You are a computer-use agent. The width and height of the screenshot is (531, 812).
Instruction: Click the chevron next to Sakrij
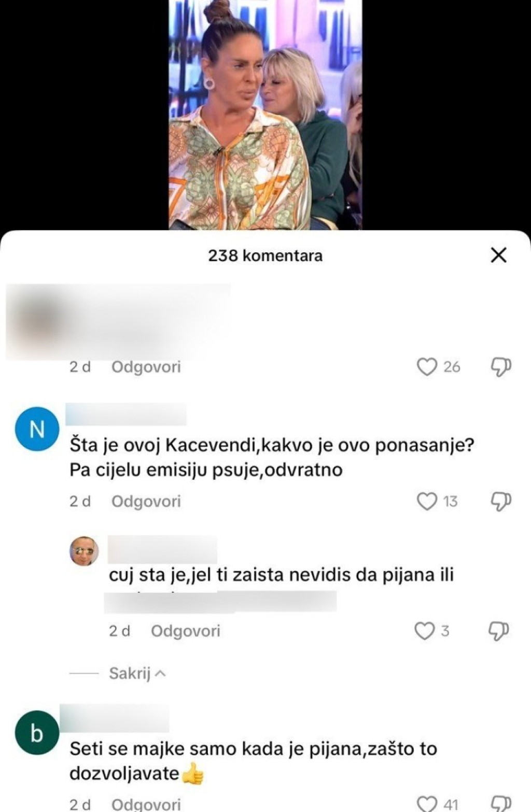160,674
